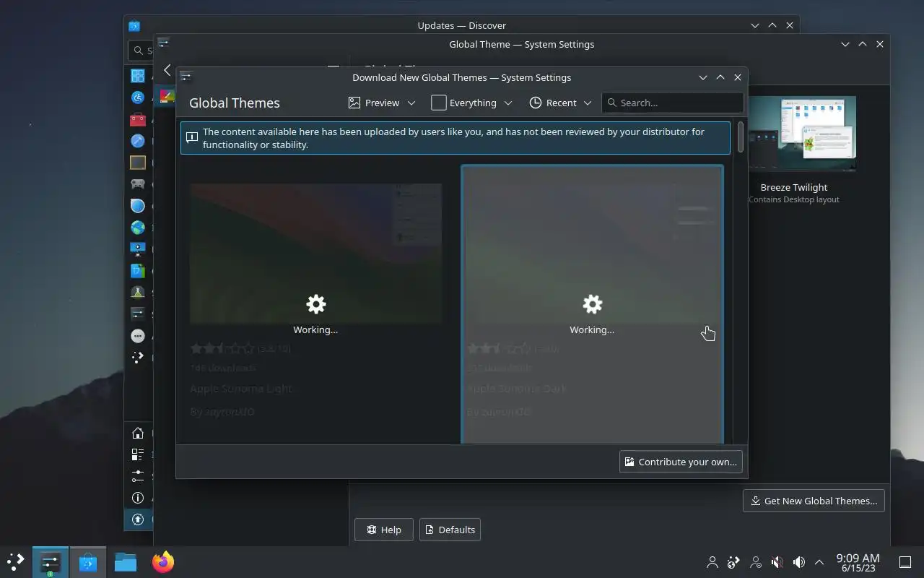Open the flask Science category in Discover
Screen dimensions: 924x578
click(138, 292)
